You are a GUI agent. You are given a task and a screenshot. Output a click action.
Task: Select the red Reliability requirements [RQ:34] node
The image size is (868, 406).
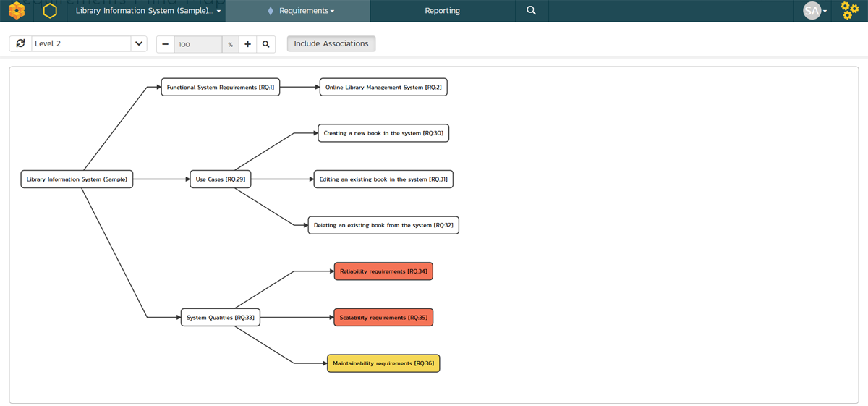pyautogui.click(x=383, y=271)
